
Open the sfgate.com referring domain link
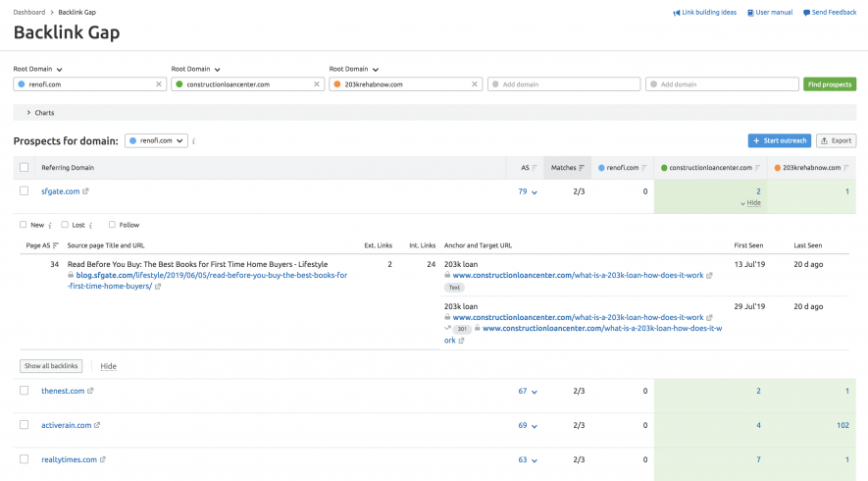click(61, 191)
